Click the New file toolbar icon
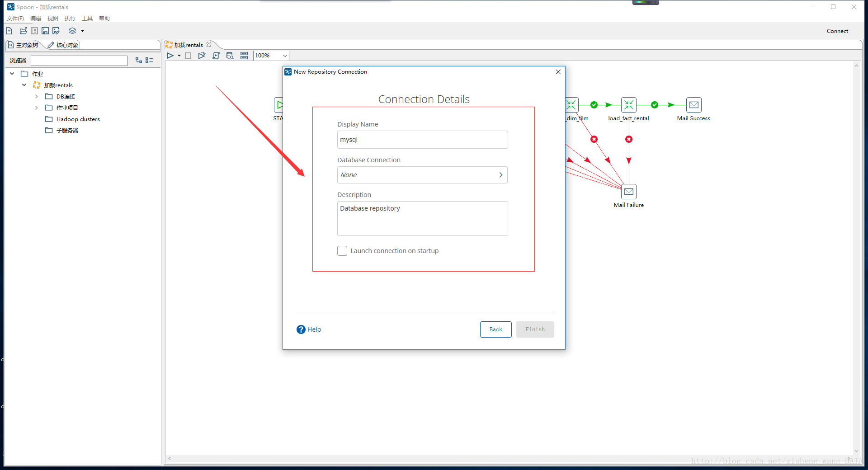868x470 pixels. 9,31
